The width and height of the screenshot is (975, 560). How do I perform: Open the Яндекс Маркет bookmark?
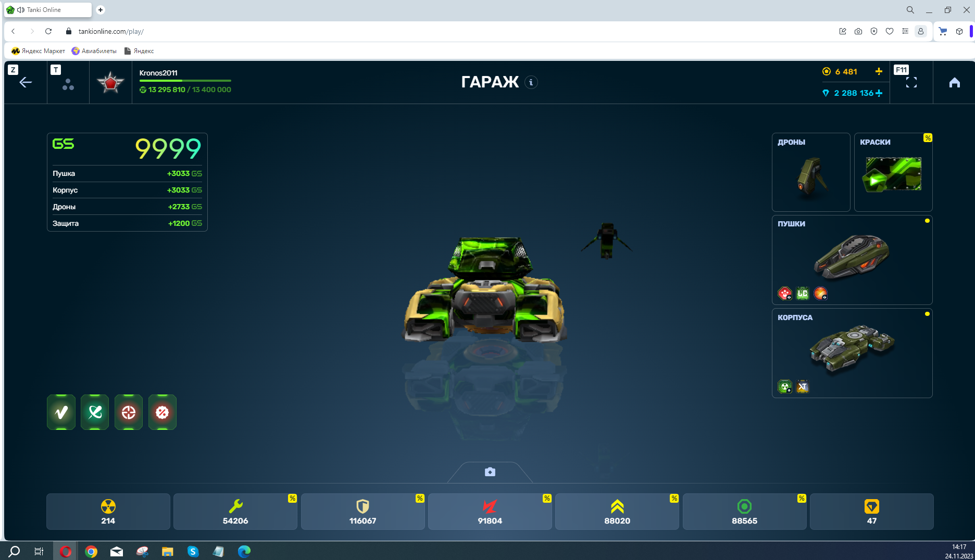38,51
